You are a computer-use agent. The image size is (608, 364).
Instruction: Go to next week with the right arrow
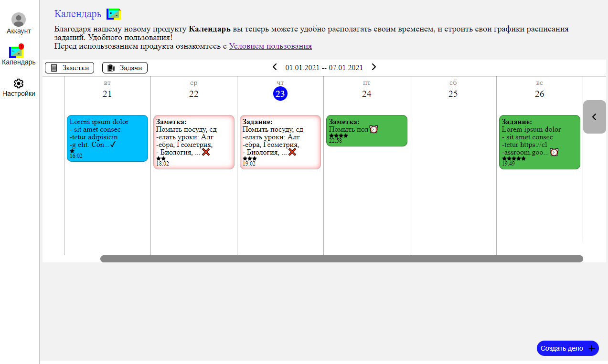374,67
